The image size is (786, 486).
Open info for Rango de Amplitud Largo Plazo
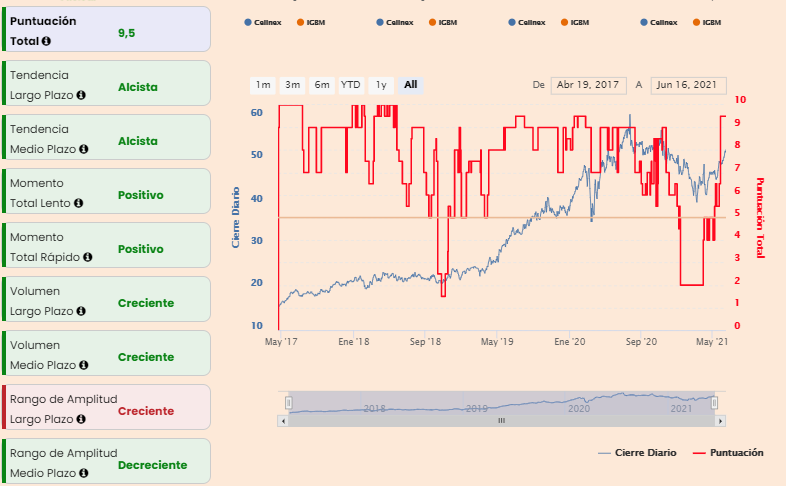(x=81, y=419)
